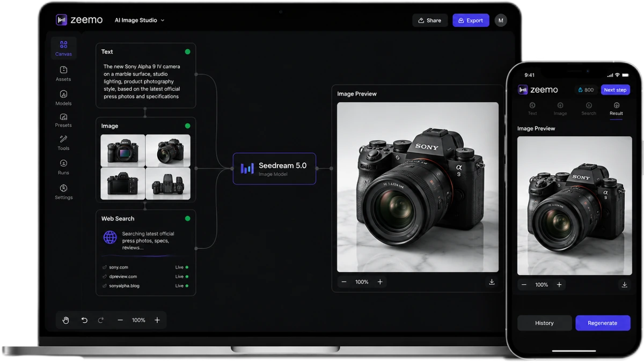Viewport: 644px width, 363px height.
Task: Switch to the Image tab on phone
Action: 560,109
